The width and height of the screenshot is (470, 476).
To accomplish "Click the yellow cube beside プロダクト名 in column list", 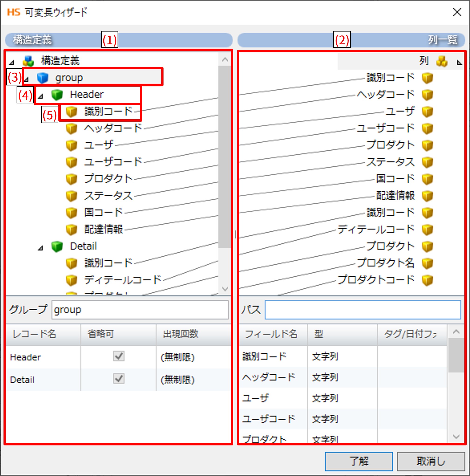I will 427,263.
